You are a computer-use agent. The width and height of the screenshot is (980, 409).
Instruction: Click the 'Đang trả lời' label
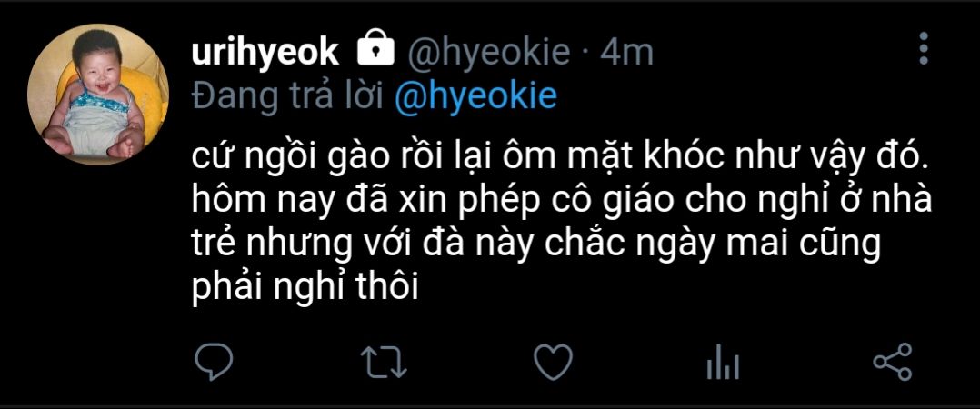[x=289, y=96]
